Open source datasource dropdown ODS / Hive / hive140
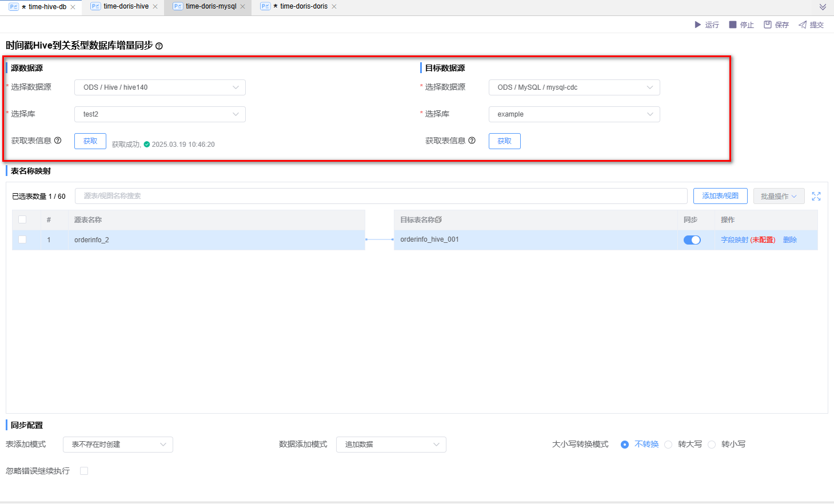The width and height of the screenshot is (834, 504). tap(160, 87)
